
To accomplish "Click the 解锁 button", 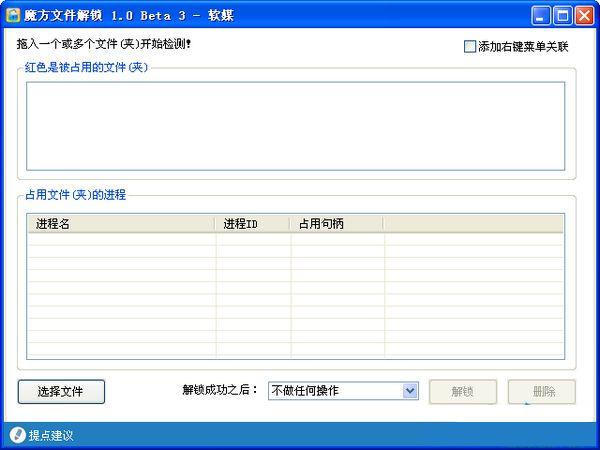I will pos(463,391).
